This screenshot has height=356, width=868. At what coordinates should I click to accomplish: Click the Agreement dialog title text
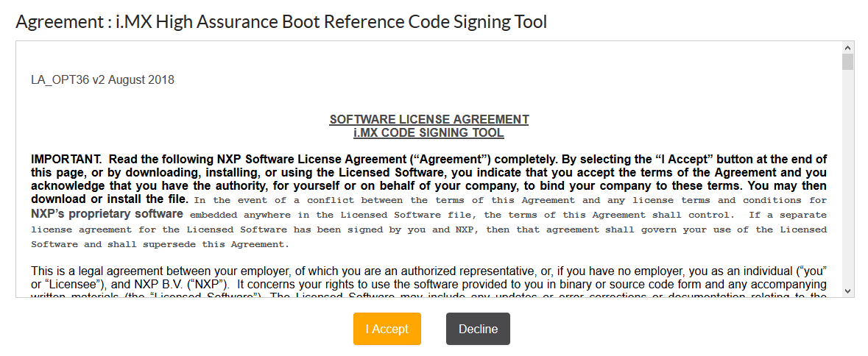tap(281, 21)
